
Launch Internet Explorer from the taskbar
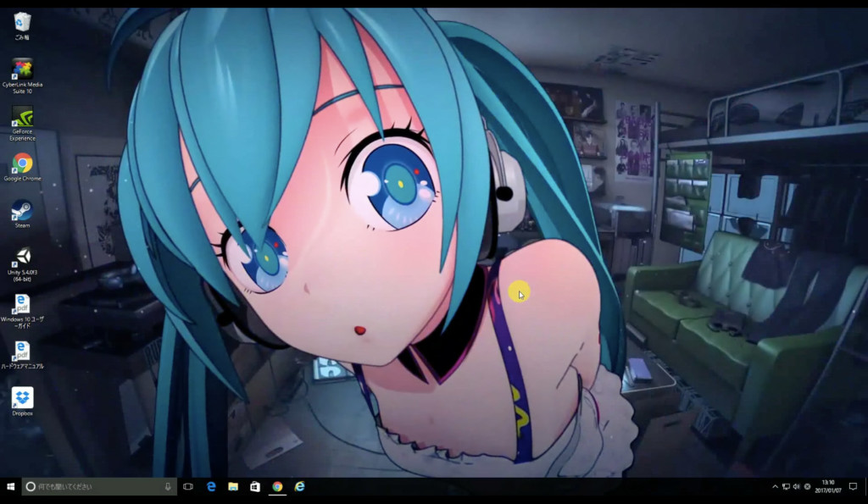pos(299,486)
